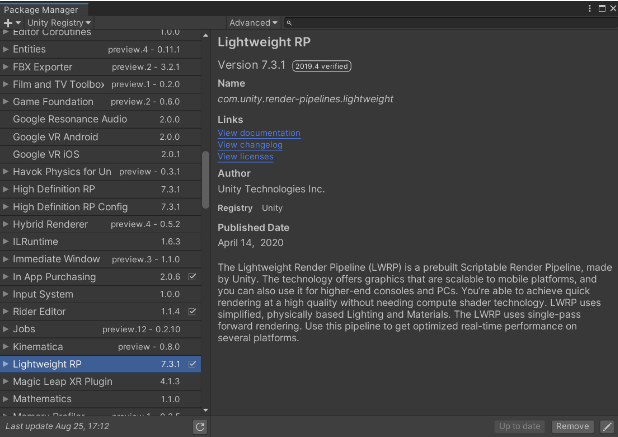Viewport: 618px width, 437px height.
Task: Expand the Input System arrow
Action: pyautogui.click(x=6, y=294)
